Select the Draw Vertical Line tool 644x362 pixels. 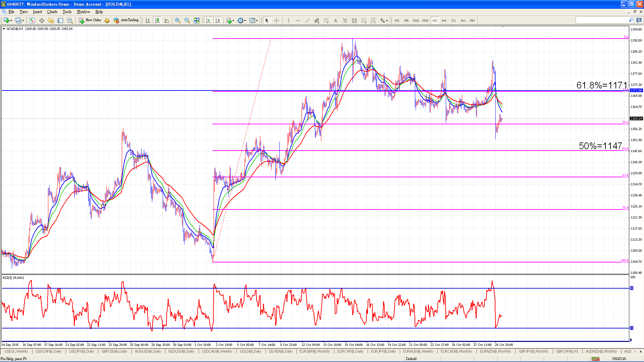tap(288, 20)
